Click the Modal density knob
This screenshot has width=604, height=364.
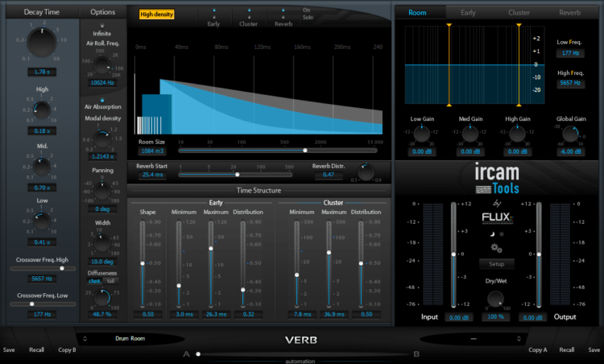click(102, 139)
